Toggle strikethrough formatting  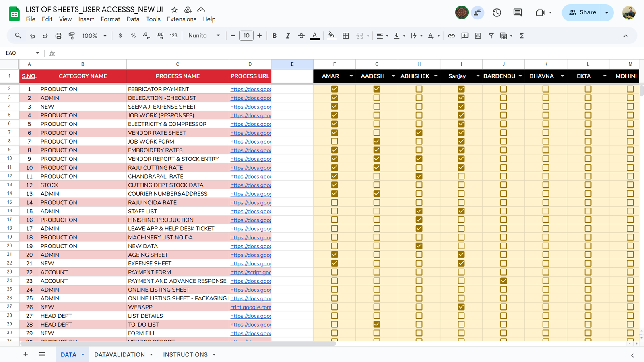(x=301, y=36)
